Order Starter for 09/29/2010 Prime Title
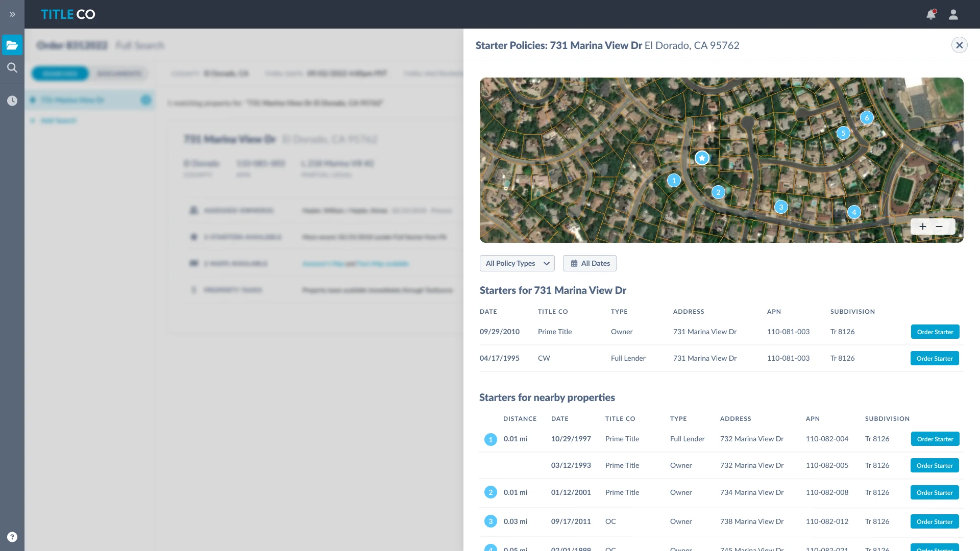This screenshot has width=980, height=551. point(935,332)
